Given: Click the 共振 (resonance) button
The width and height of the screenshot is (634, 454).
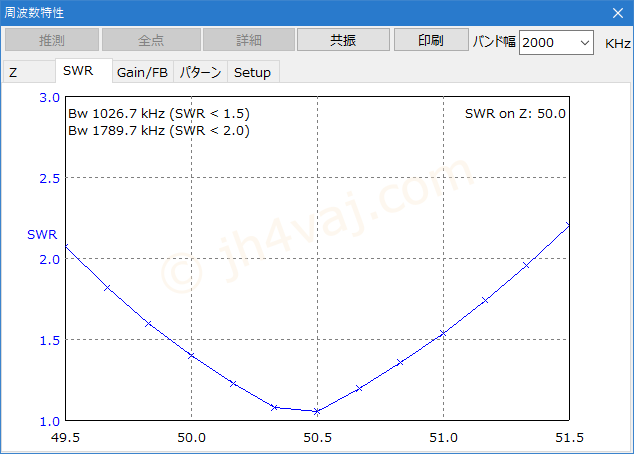Looking at the screenshot, I should (343, 40).
